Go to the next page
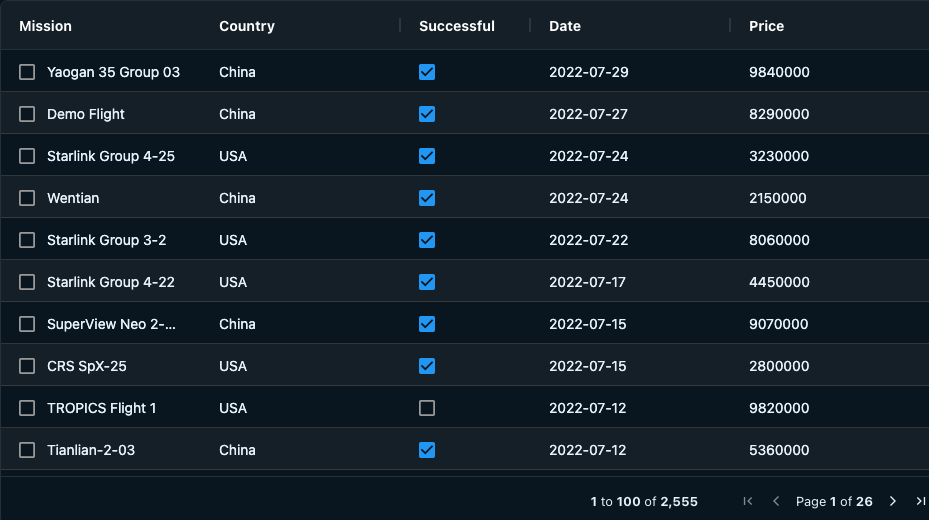Screen dimensions: 929x520 coord(893,501)
